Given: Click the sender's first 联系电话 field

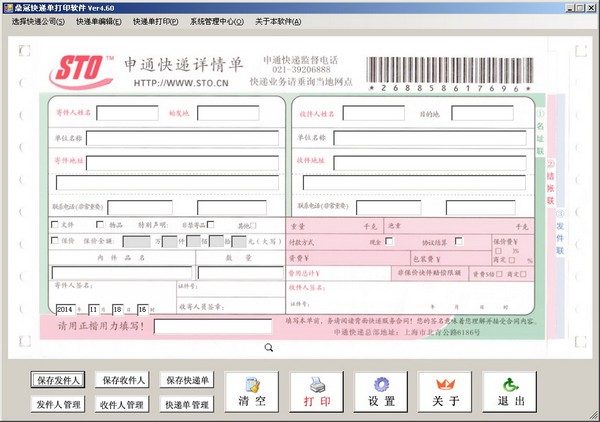Looking at the screenshot, I should pos(140,207).
